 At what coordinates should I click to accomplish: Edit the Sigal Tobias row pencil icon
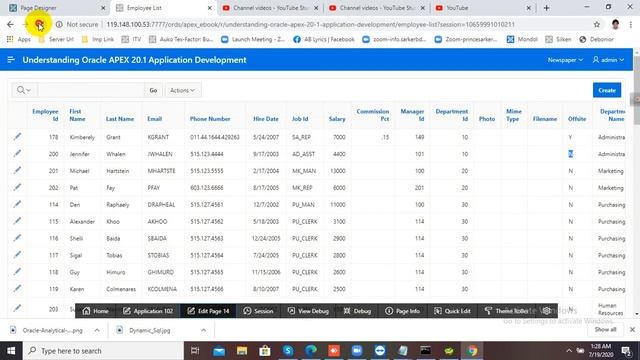(x=17, y=255)
